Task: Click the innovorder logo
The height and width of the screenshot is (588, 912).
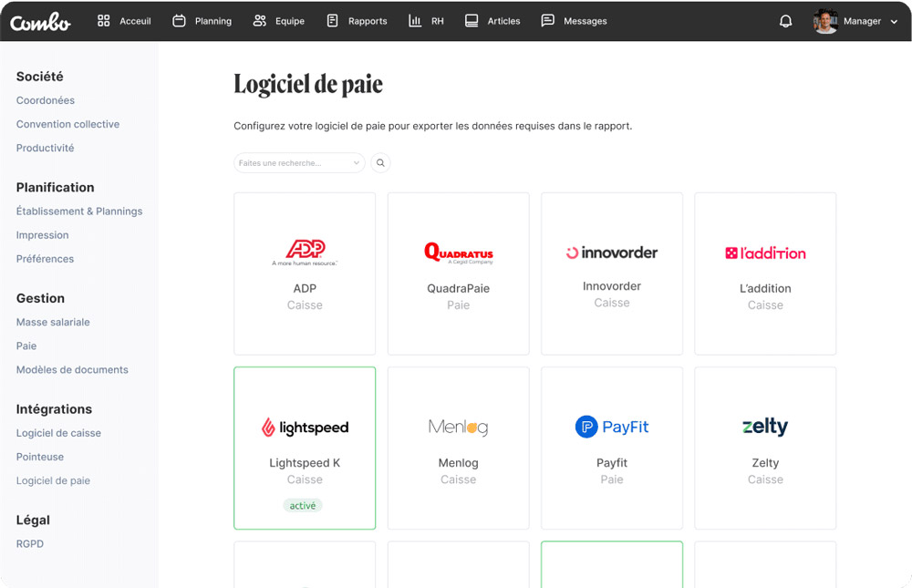Action: coord(612,253)
